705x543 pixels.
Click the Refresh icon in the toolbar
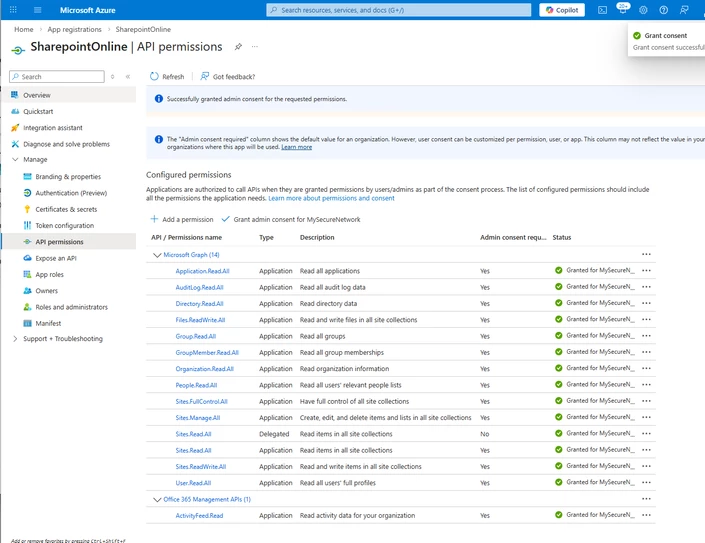tap(154, 76)
